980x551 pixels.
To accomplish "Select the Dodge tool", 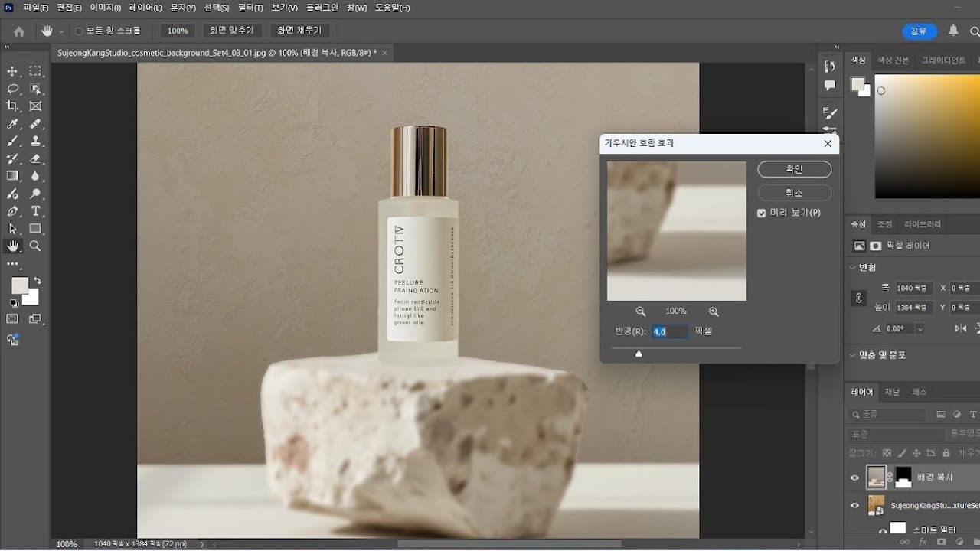I will click(x=35, y=194).
